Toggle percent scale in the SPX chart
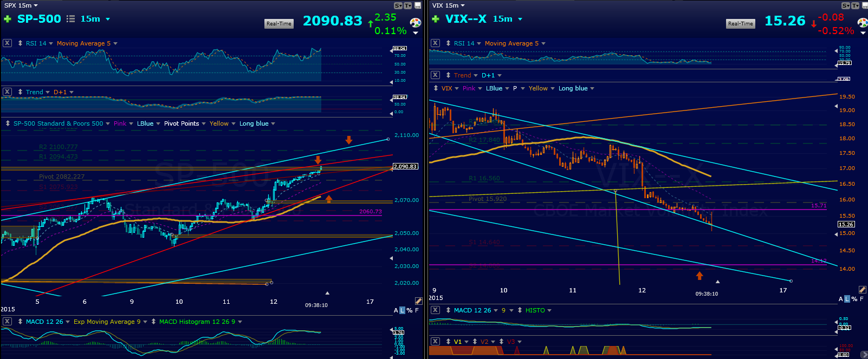868x359 pixels. 410,311
